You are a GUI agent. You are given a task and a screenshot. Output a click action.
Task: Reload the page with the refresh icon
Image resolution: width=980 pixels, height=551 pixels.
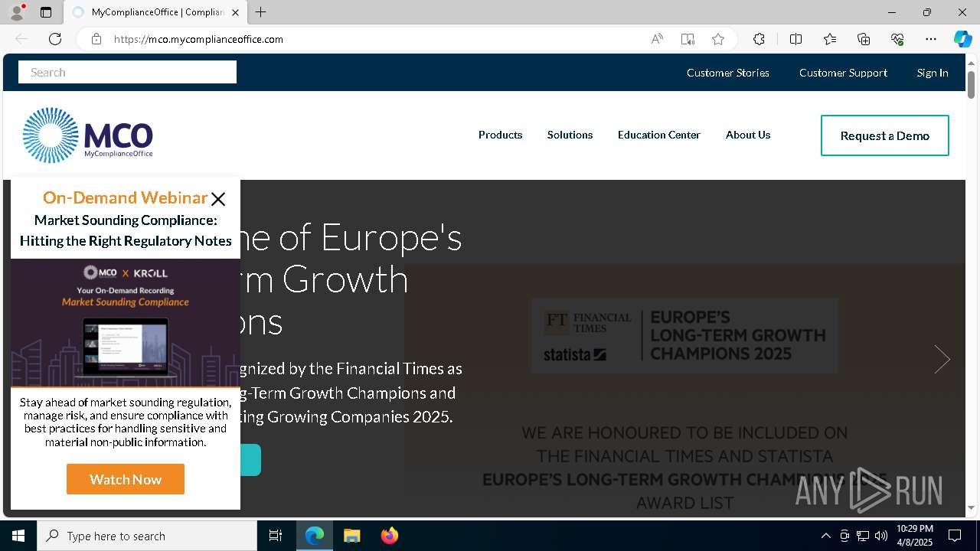coord(55,39)
